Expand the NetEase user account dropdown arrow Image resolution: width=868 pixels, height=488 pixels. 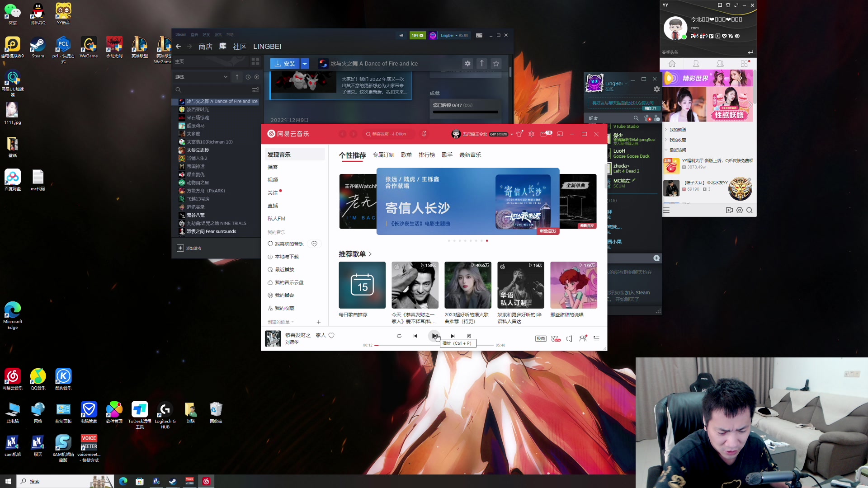point(512,134)
